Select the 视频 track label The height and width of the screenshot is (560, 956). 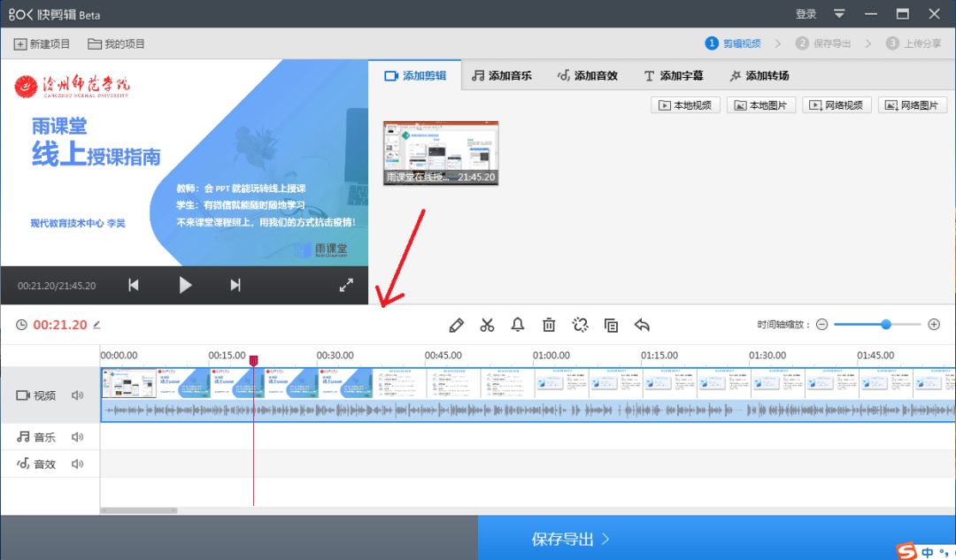36,395
